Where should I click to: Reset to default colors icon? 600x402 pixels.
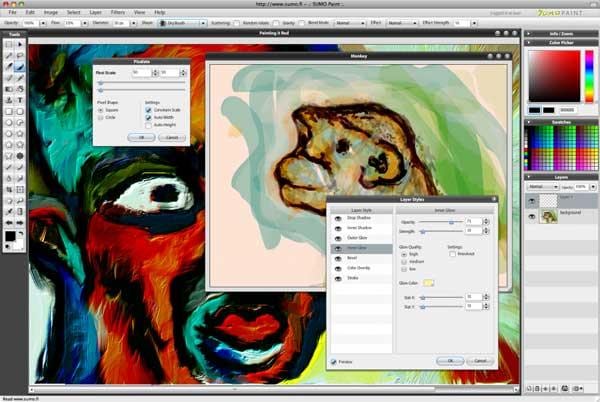coord(8,247)
